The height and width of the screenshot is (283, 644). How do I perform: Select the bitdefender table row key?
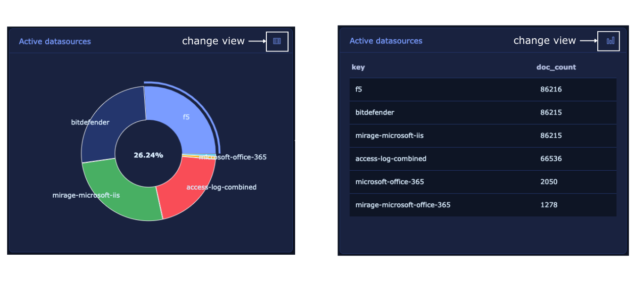pyautogui.click(x=375, y=112)
